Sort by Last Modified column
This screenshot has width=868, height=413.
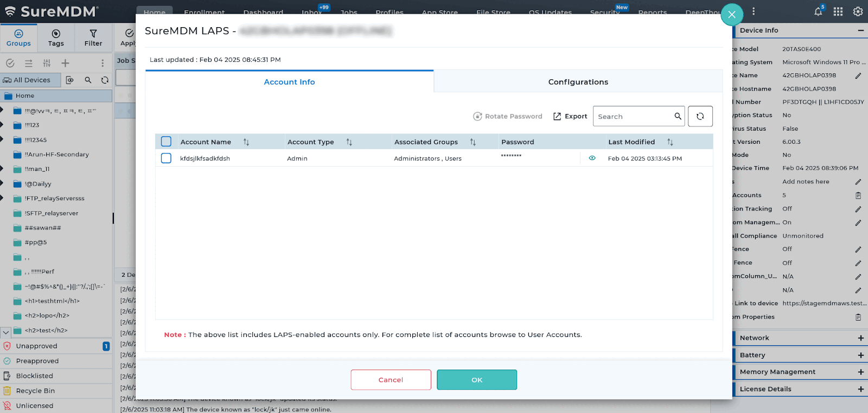[670, 142]
